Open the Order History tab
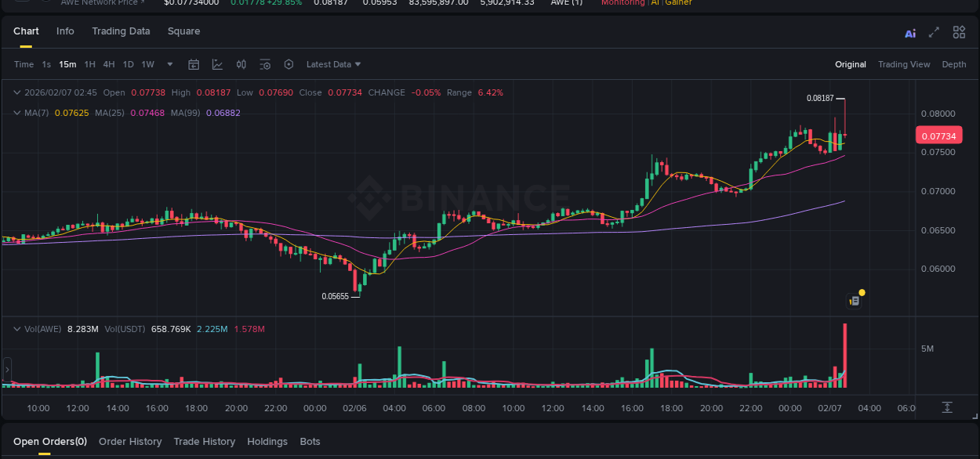Viewport: 980px width, 459px height. 130,442
